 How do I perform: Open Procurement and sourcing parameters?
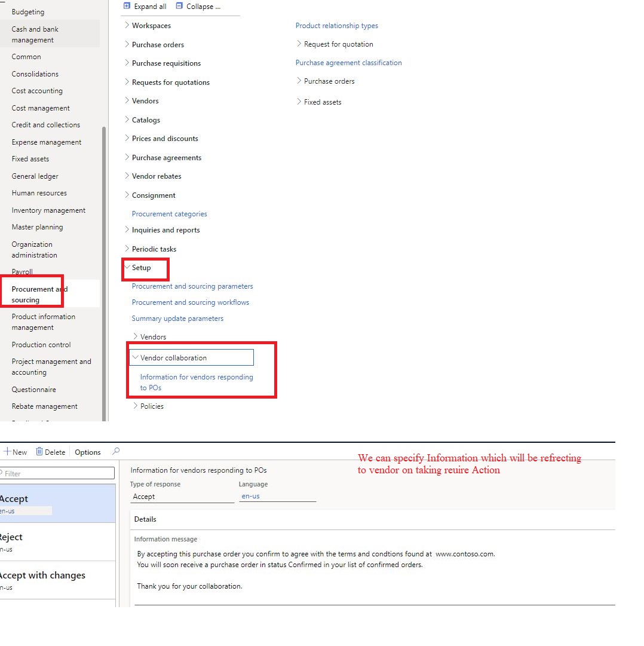(192, 286)
